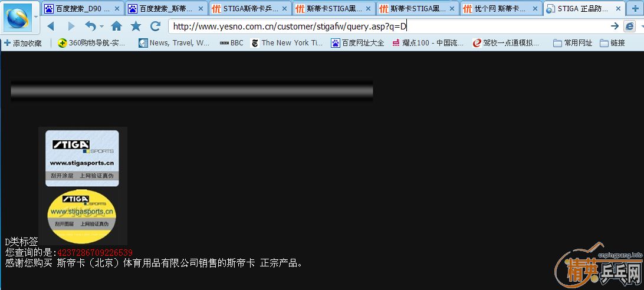
Task: Go forward with the right arrow
Action: pyautogui.click(x=71, y=27)
